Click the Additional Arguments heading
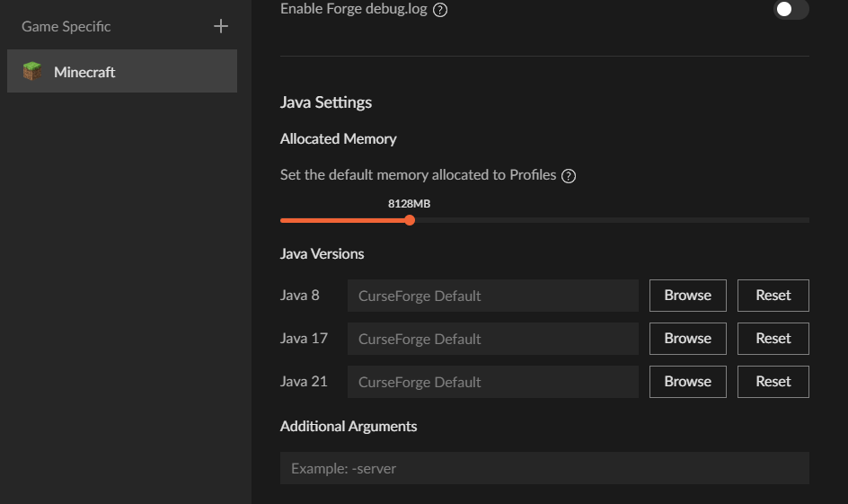Image resolution: width=848 pixels, height=504 pixels. (349, 427)
